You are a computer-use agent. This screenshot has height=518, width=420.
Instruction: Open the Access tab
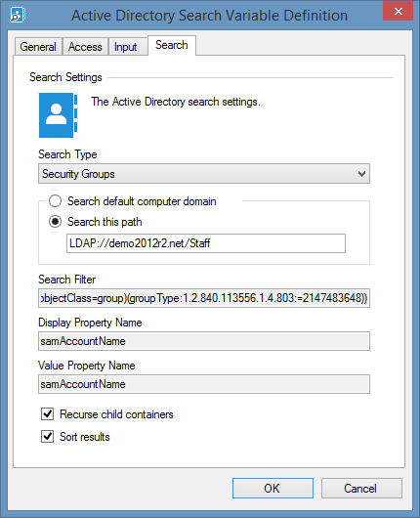click(85, 47)
